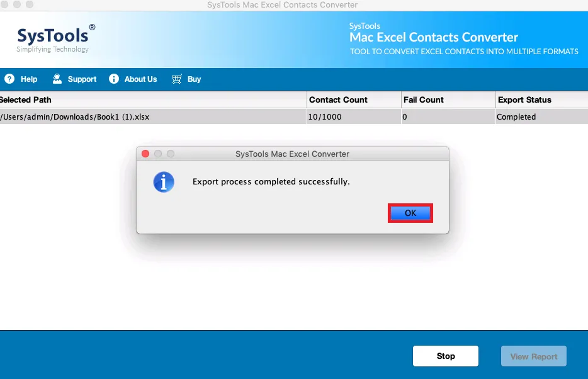The width and height of the screenshot is (588, 379).
Task: Stop the export process
Action: click(446, 356)
